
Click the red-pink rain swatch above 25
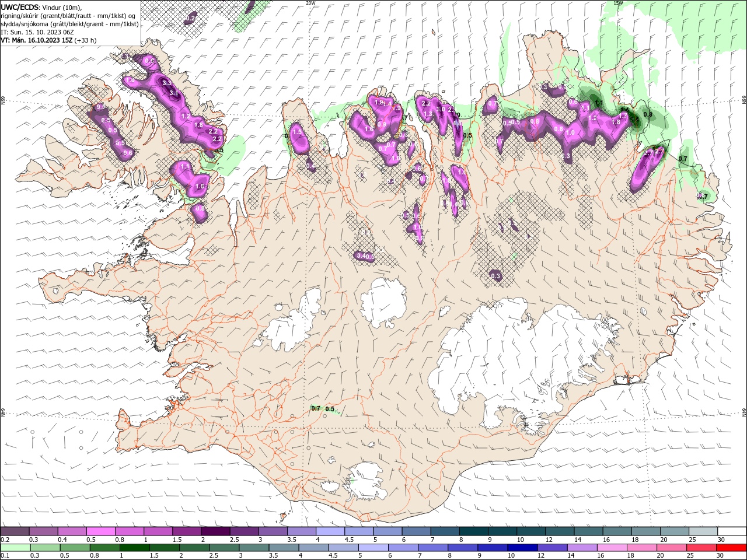point(701,548)
